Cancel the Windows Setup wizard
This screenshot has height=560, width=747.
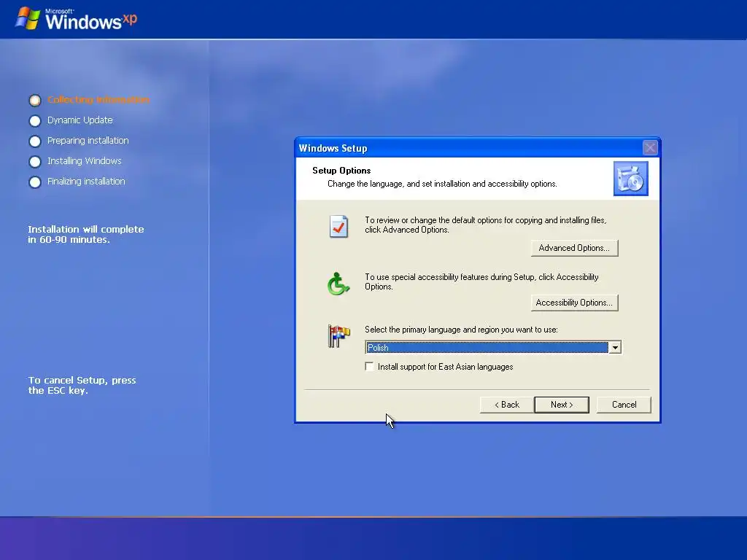pyautogui.click(x=624, y=405)
